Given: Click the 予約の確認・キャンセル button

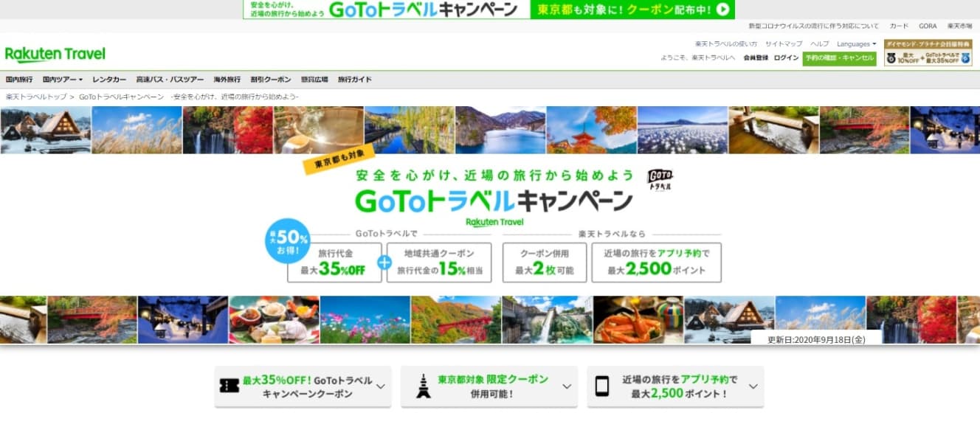Looking at the screenshot, I should (x=840, y=58).
